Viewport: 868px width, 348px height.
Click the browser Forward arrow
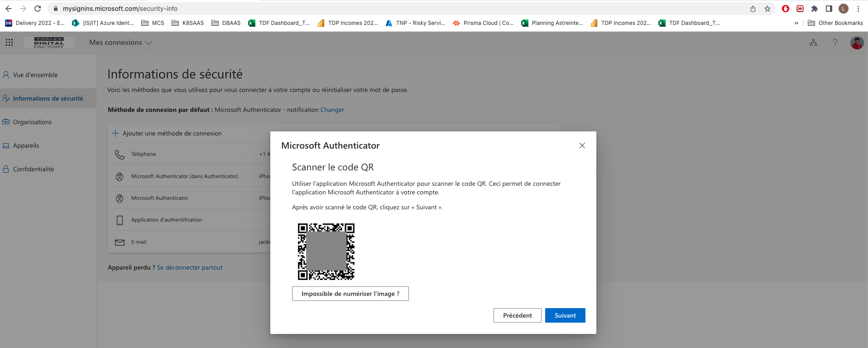click(23, 9)
